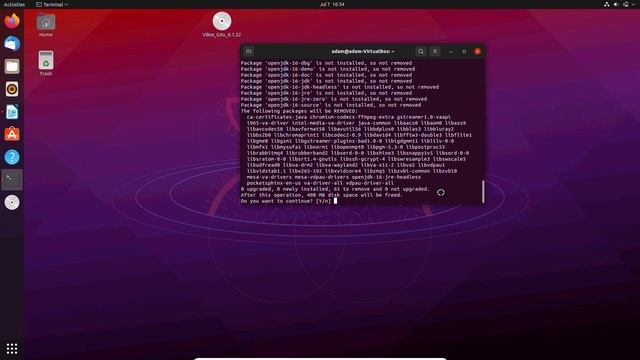Click the terminal scrollbar handle
The width and height of the screenshot is (640, 360).
click(483, 191)
